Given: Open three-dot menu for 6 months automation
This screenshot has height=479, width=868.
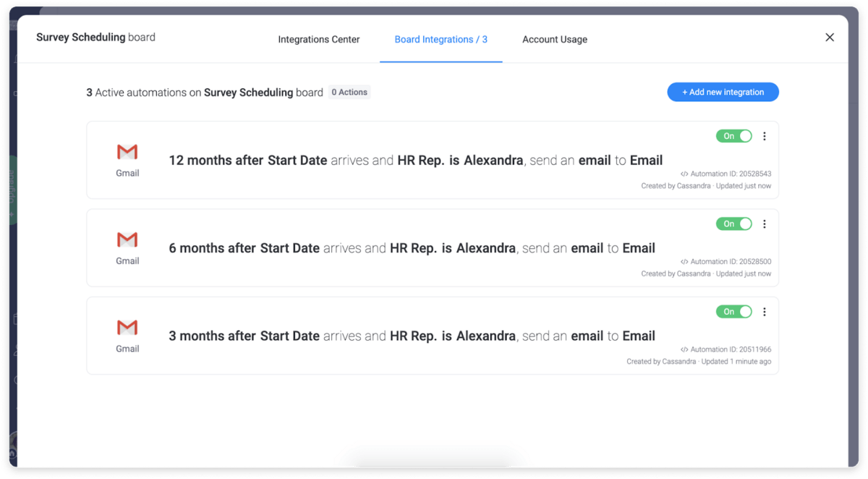Looking at the screenshot, I should pyautogui.click(x=765, y=224).
